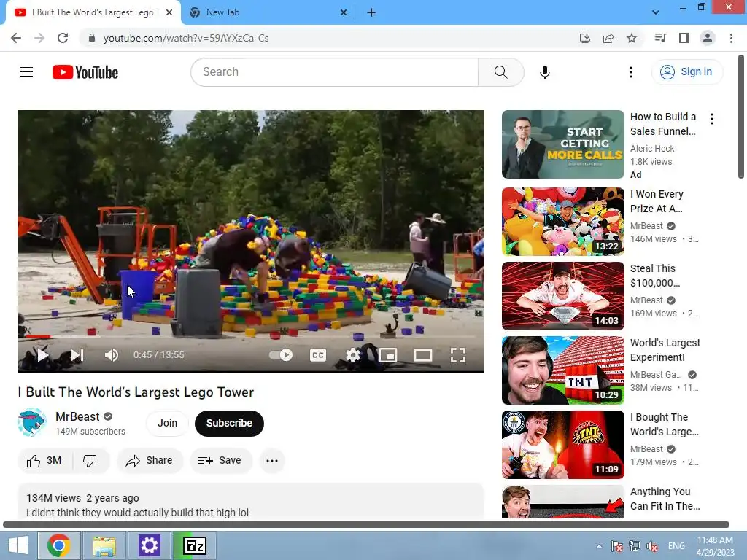
Task: Expand the tab search chevron
Action: point(656,12)
